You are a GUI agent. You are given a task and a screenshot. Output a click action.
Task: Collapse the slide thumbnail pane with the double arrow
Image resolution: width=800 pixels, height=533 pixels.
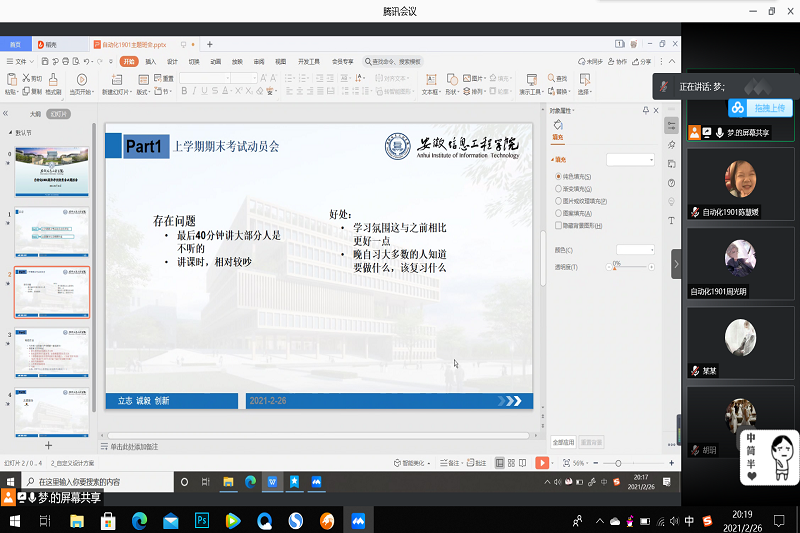point(6,114)
